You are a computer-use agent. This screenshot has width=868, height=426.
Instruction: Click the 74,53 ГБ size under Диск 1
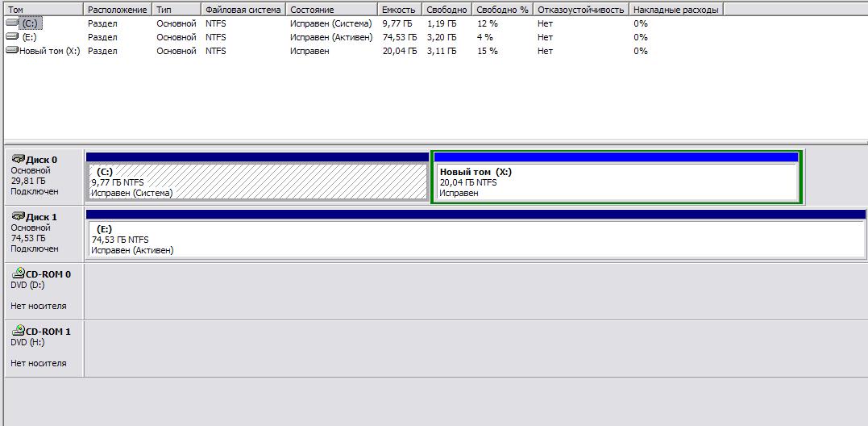[x=28, y=238]
